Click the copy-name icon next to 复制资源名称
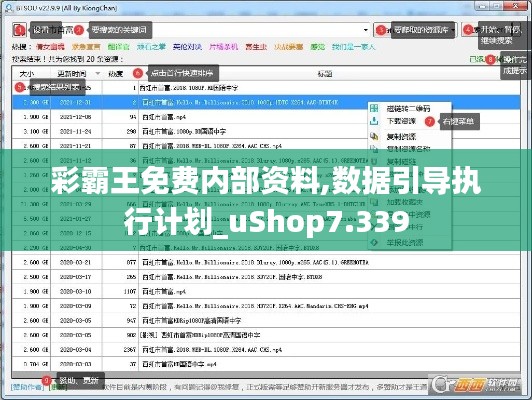Viewport: 532px width, 400px height. click(374, 149)
